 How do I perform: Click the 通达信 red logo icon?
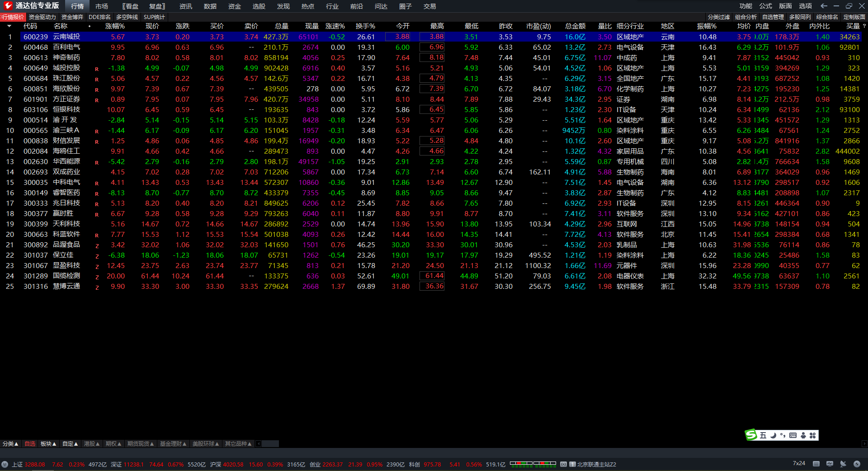click(8, 6)
